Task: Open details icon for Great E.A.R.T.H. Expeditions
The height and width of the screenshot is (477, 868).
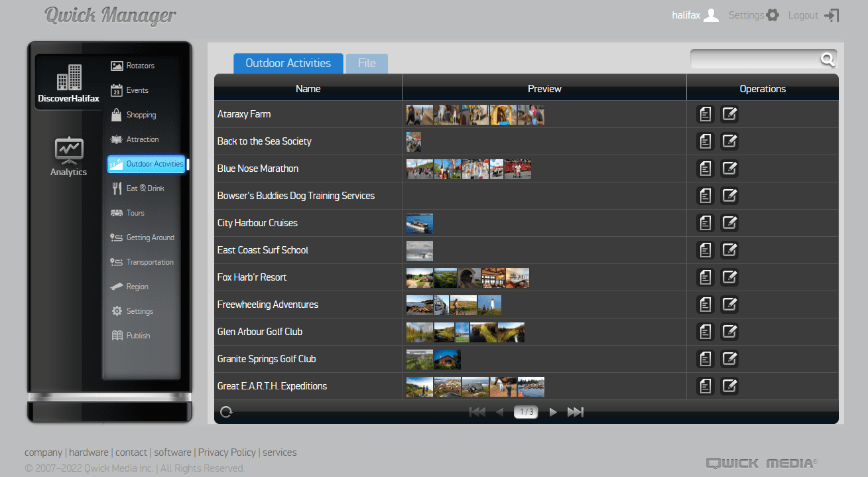Action: 706,386
